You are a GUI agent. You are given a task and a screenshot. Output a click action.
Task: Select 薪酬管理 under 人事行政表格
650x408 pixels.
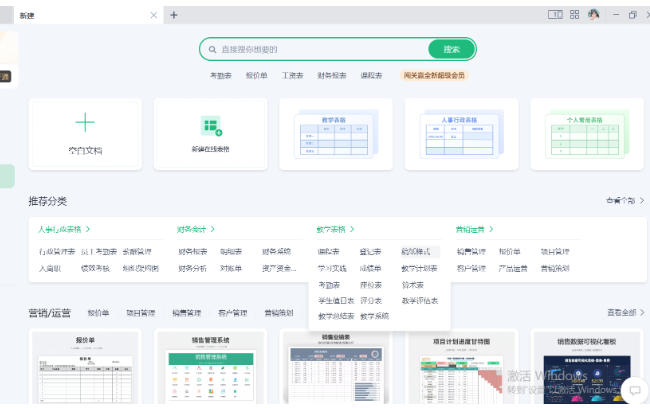pyautogui.click(x=137, y=252)
